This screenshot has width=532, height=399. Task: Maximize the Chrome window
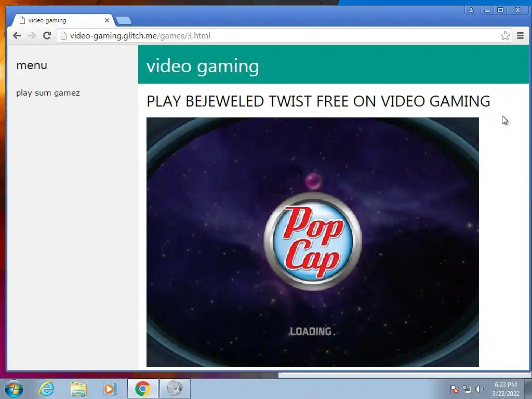point(500,10)
